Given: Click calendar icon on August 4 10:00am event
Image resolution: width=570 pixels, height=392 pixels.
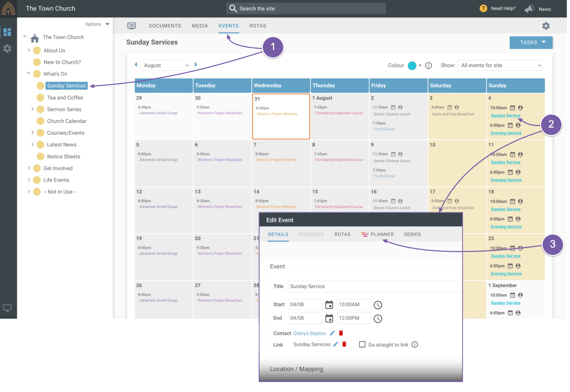Looking at the screenshot, I should pyautogui.click(x=513, y=108).
